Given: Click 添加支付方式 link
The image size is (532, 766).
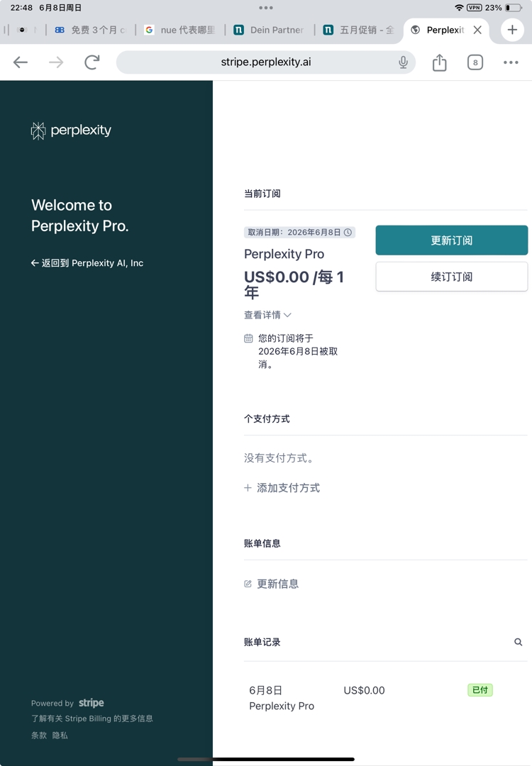Looking at the screenshot, I should pos(282,487).
